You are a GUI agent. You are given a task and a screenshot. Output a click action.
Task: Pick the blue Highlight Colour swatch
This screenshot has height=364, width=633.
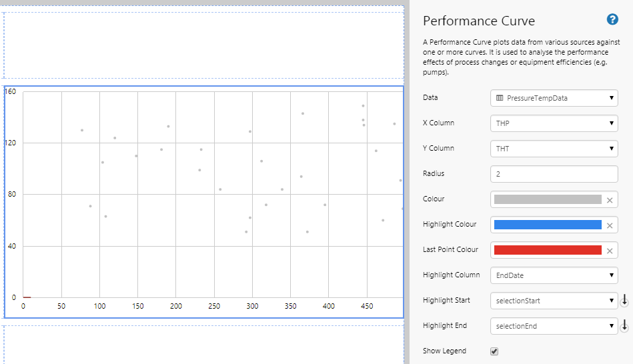tap(548, 225)
